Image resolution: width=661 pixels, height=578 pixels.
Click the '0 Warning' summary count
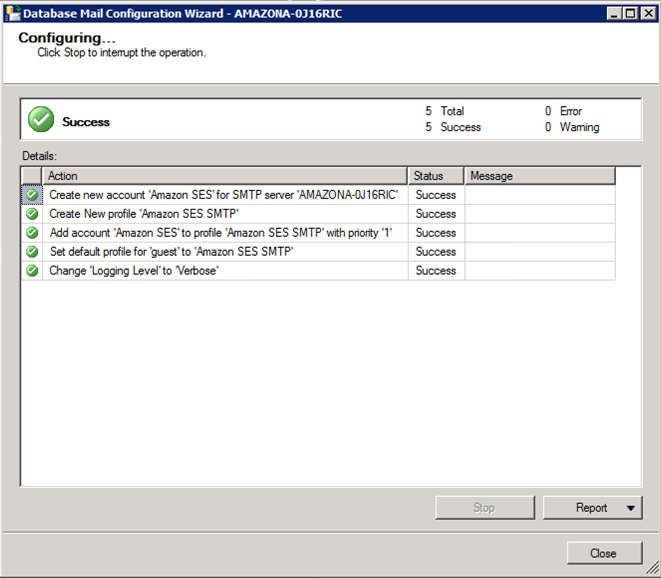pos(572,127)
